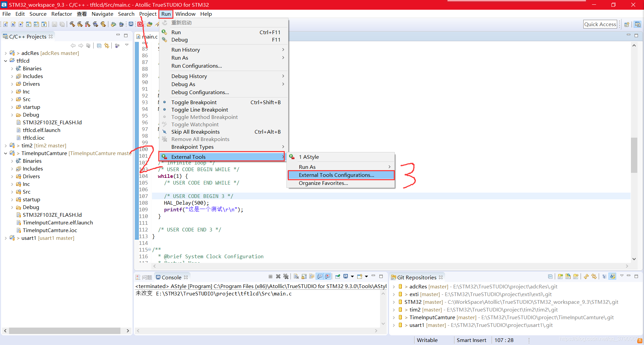The width and height of the screenshot is (644, 345).
Task: Click the open folder toolbar icon
Action: point(150,24)
